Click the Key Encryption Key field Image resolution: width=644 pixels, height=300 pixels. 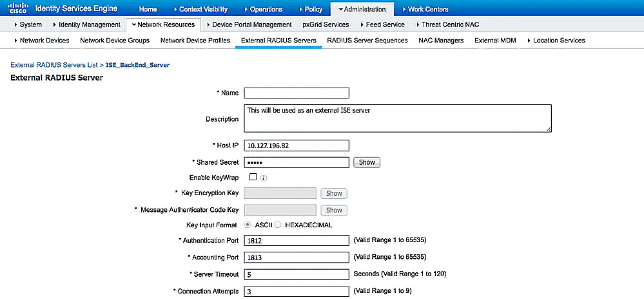point(280,193)
